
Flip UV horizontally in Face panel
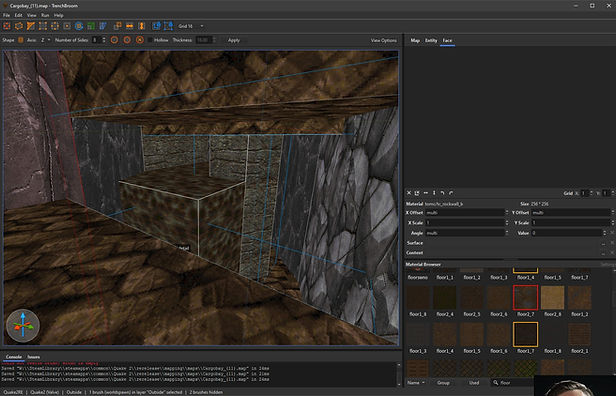point(426,193)
